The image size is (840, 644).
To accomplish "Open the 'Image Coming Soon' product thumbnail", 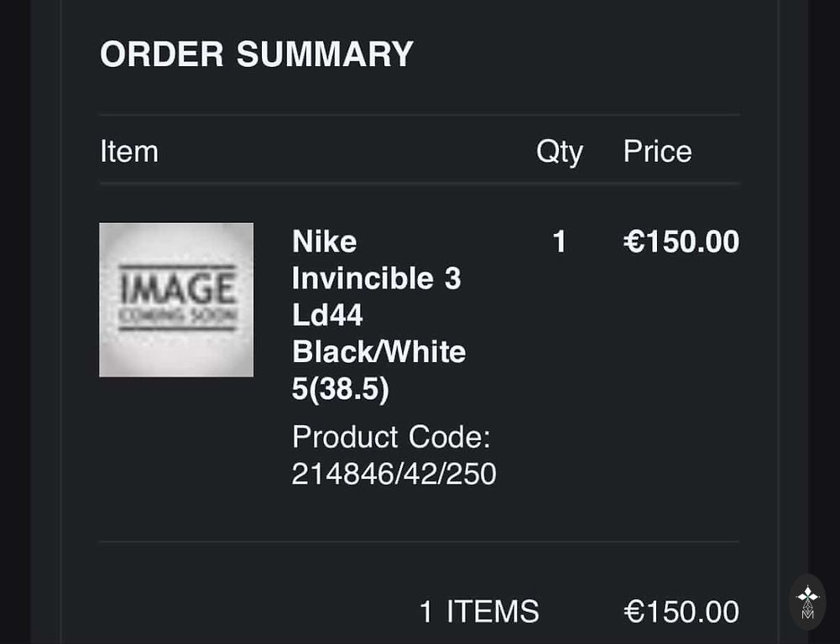I will point(176,299).
